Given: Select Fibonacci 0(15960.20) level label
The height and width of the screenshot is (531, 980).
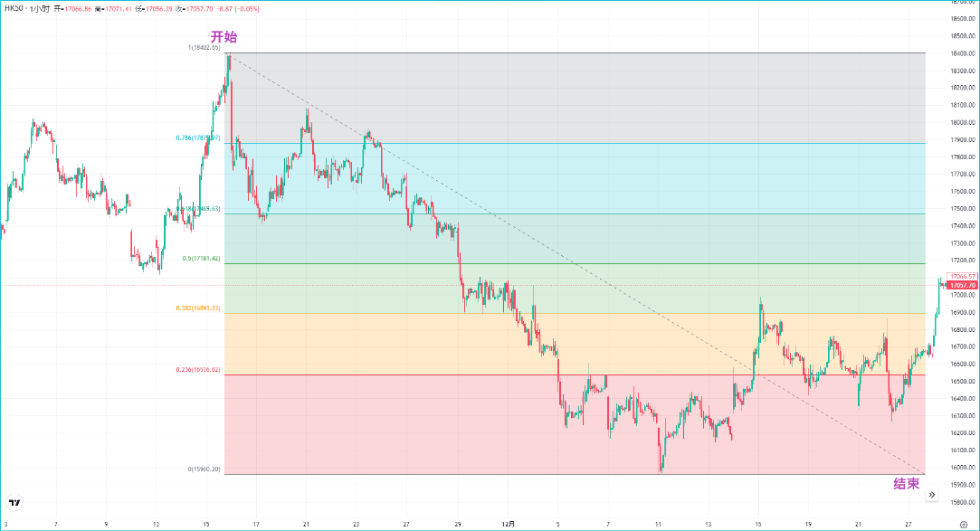Looking at the screenshot, I should 204,469.
